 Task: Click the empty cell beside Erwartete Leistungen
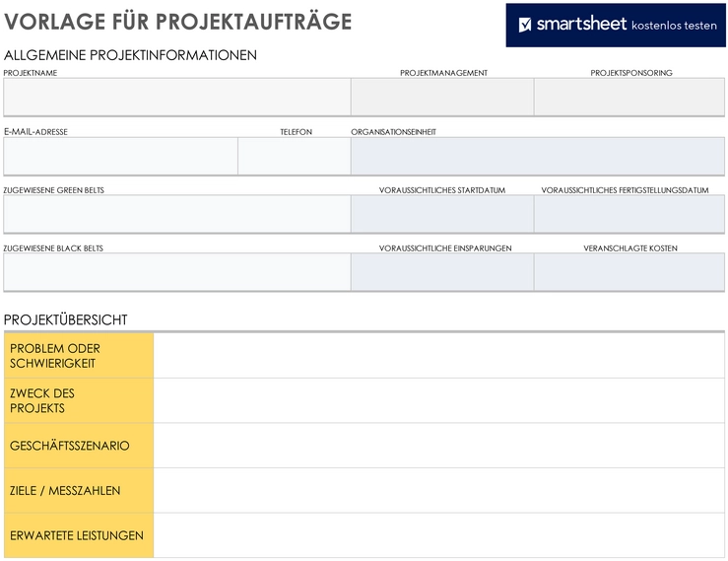pos(438,535)
